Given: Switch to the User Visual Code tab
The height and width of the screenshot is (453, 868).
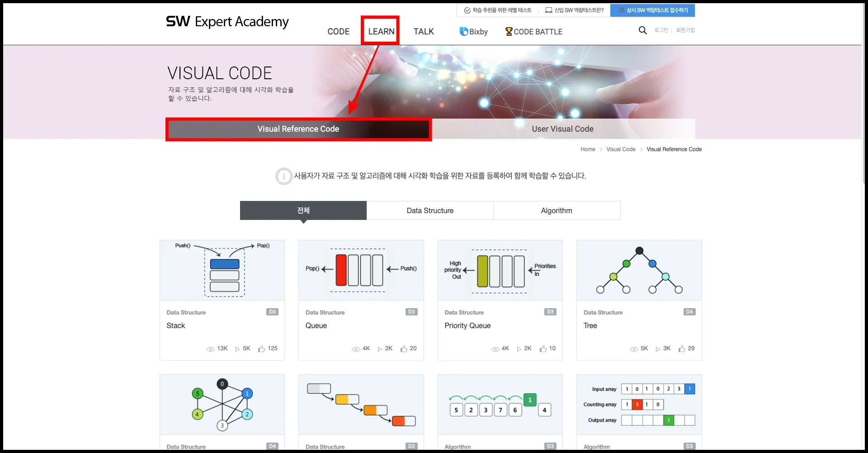Looking at the screenshot, I should (x=563, y=129).
